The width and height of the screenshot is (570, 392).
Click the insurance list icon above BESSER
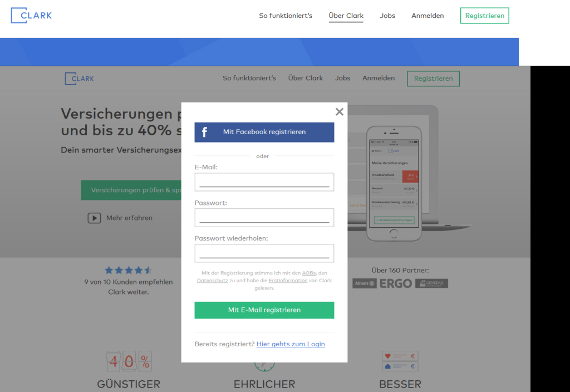[400, 361]
